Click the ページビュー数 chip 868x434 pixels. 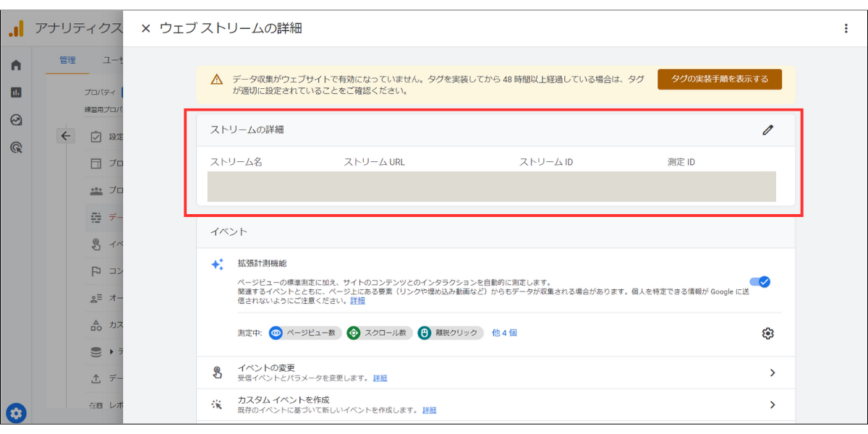coord(305,333)
